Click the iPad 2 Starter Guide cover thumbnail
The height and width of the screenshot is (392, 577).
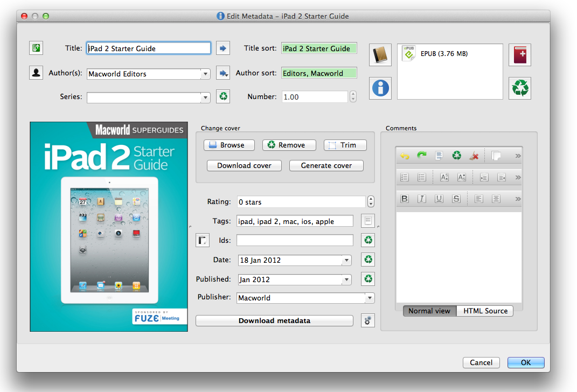[109, 227]
